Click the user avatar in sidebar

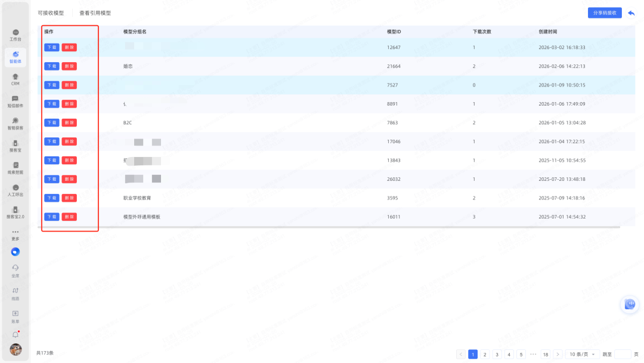coord(16,349)
